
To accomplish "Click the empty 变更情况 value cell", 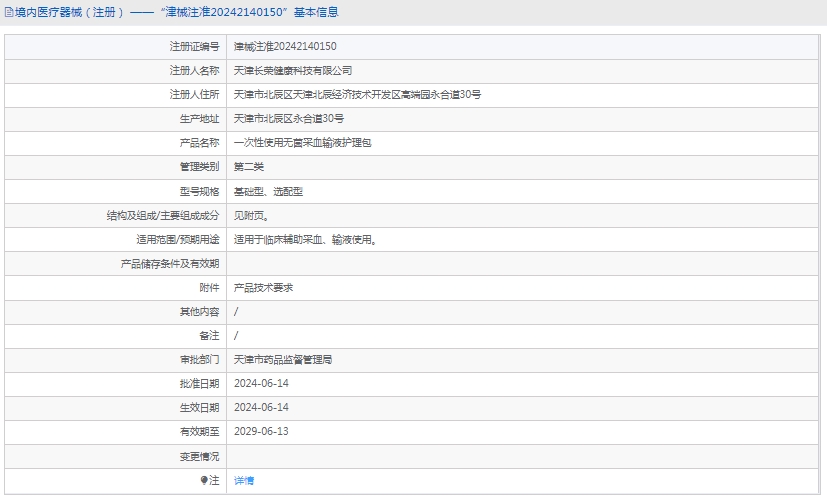I will pos(520,456).
